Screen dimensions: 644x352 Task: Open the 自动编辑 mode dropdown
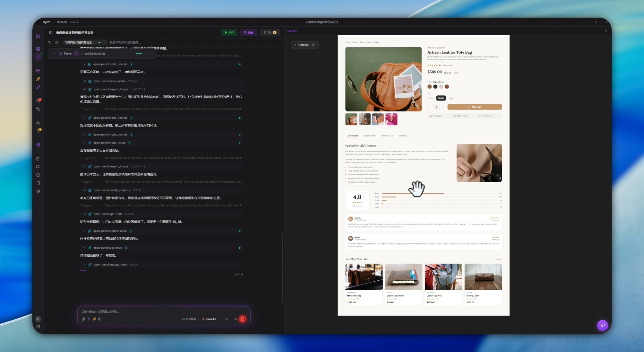tap(191, 319)
